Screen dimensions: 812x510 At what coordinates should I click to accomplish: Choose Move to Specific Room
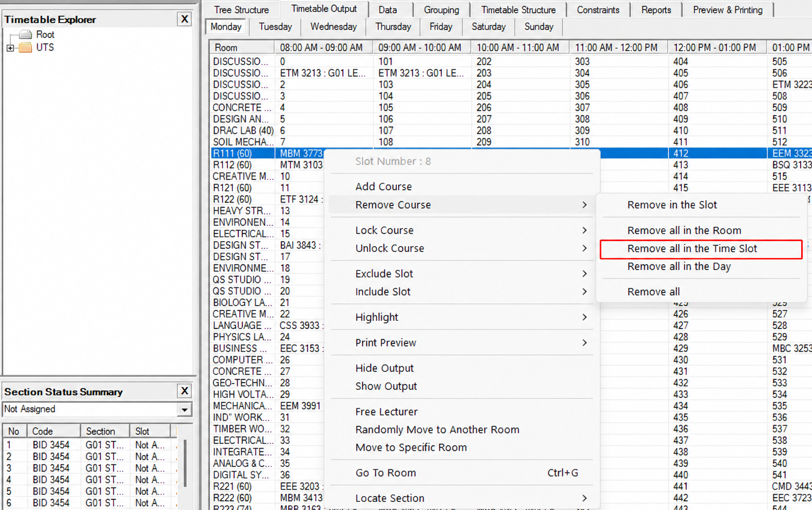click(x=462, y=447)
